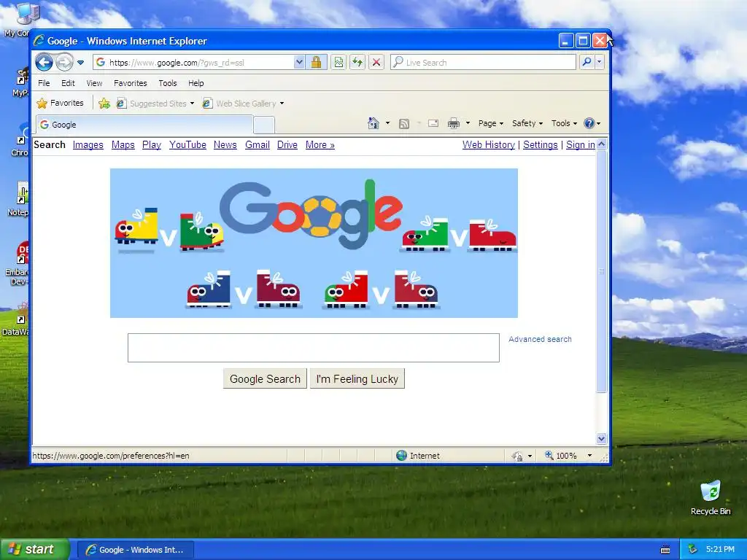This screenshot has width=747, height=560.
Task: Expand the address bar URL history dropdown
Action: click(298, 63)
